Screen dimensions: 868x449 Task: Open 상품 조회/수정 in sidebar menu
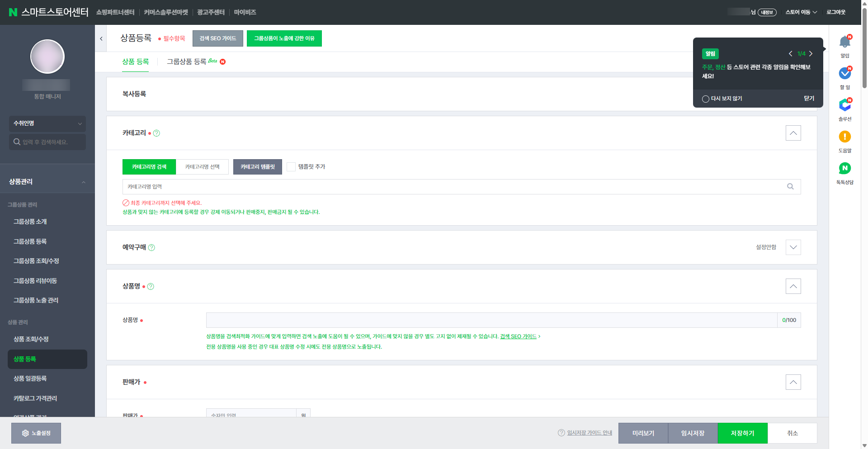point(31,339)
